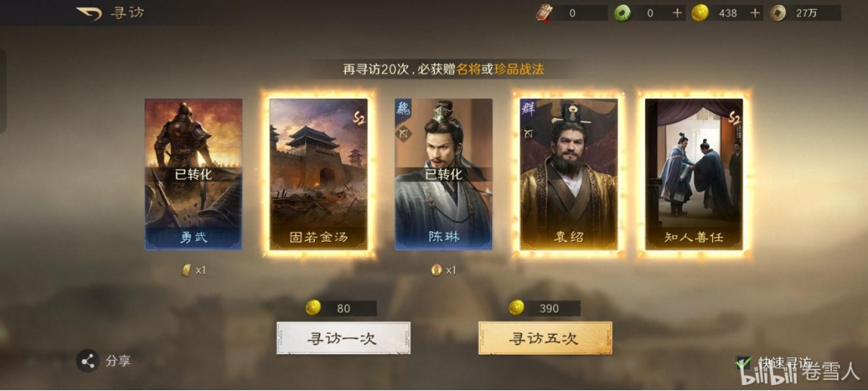Add jade currency via its plus icon
Image resolution: width=868 pixels, height=391 pixels.
click(x=677, y=13)
